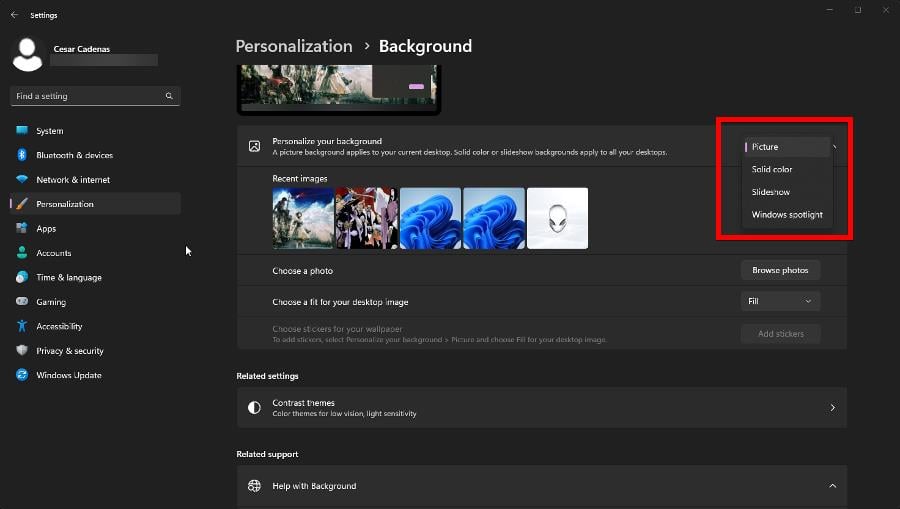Screen dimensions: 900x509
Task: Open the Fill fit dropdown
Action: 780,301
